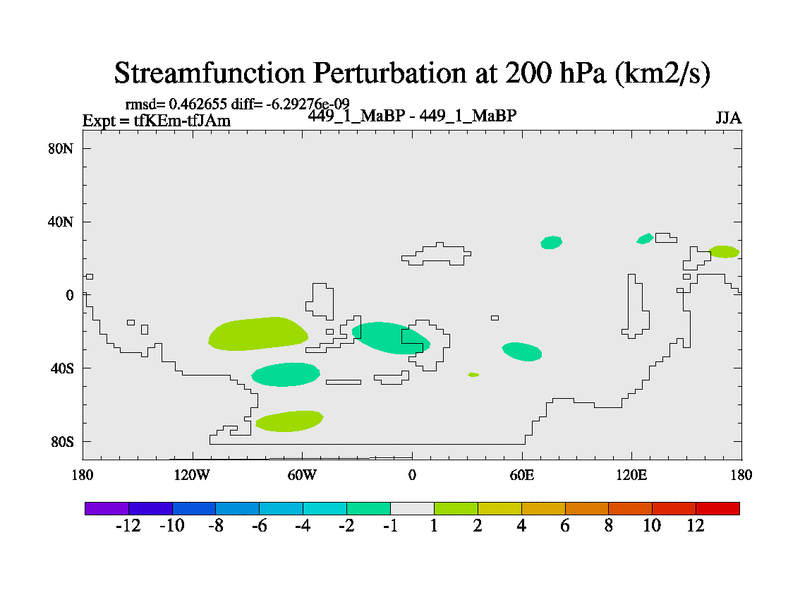Viewport: 800px width, 600px height.
Task: Click the '60E' longitude axis label
Action: (x=522, y=476)
